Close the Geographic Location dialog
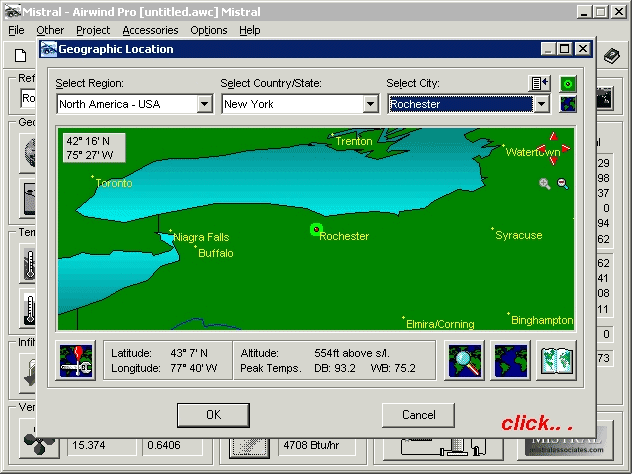632x474 pixels. (583, 49)
